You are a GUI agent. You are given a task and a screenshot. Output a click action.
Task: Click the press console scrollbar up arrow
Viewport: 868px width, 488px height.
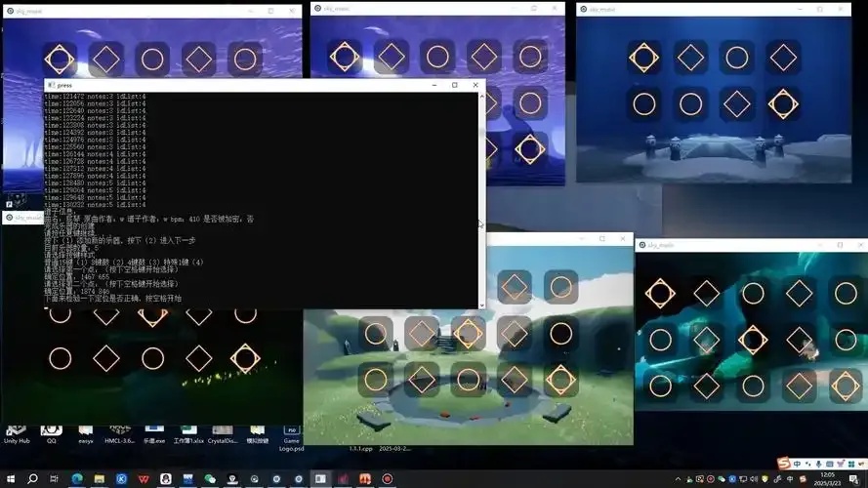click(x=481, y=97)
